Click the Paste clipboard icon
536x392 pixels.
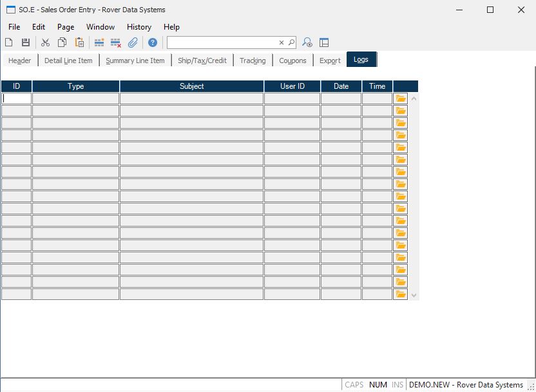[79, 42]
